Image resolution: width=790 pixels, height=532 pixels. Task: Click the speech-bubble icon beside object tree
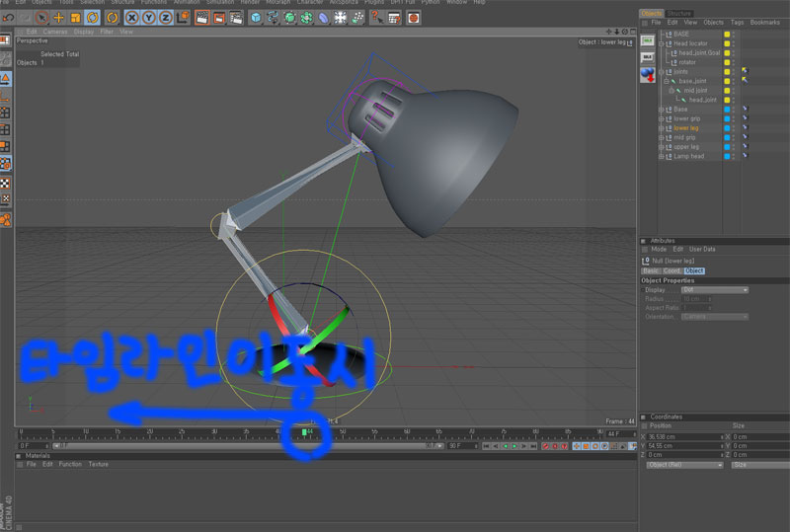[x=648, y=57]
